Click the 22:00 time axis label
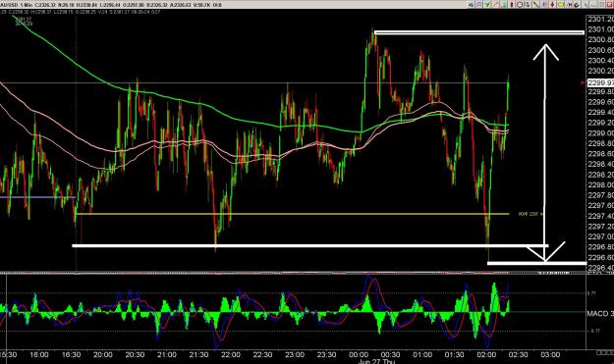 pyautogui.click(x=231, y=354)
